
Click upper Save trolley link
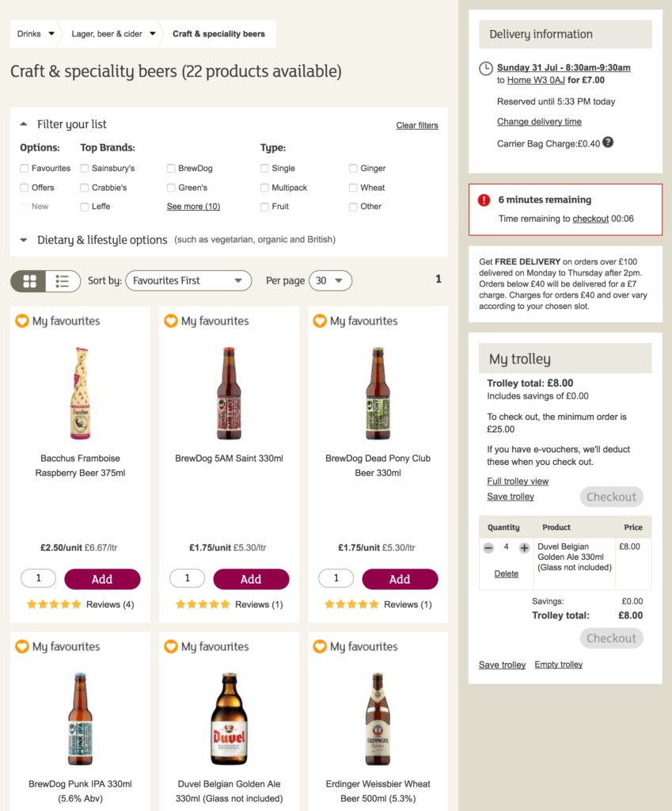[511, 497]
